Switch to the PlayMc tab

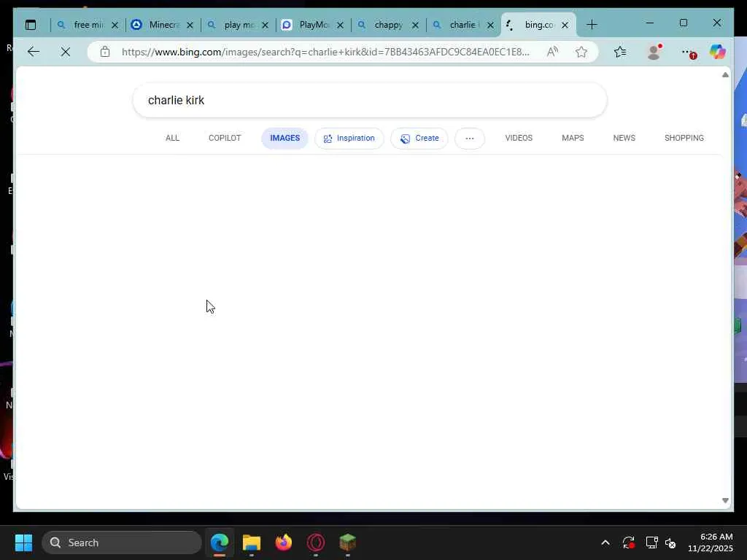point(313,25)
